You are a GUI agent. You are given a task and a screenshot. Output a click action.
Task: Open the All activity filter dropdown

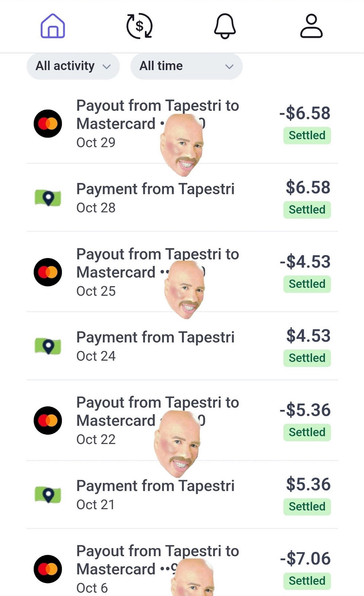coord(73,66)
